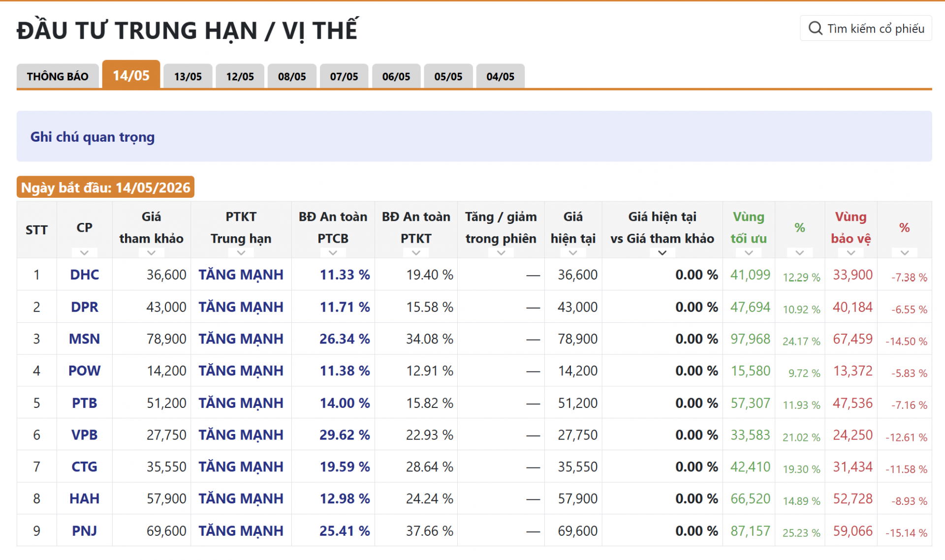Open the 'BĐ An toàn PTCB' column dropdown
The width and height of the screenshot is (945, 560).
(333, 253)
